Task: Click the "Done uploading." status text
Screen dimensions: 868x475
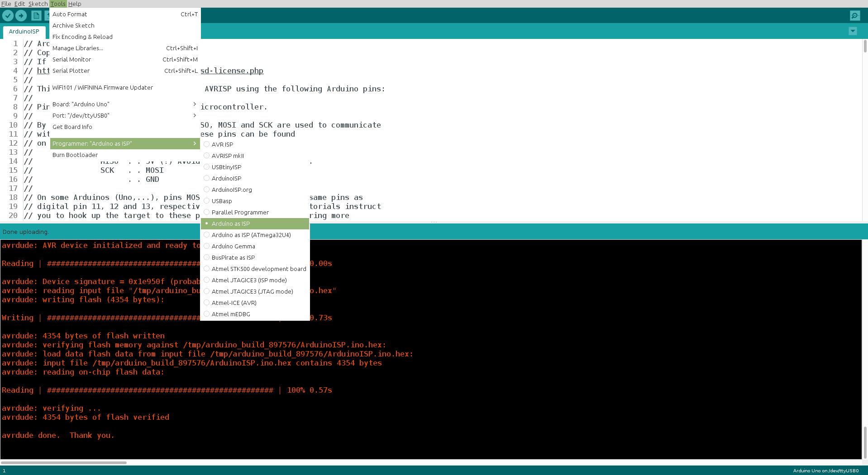Action: click(26, 232)
